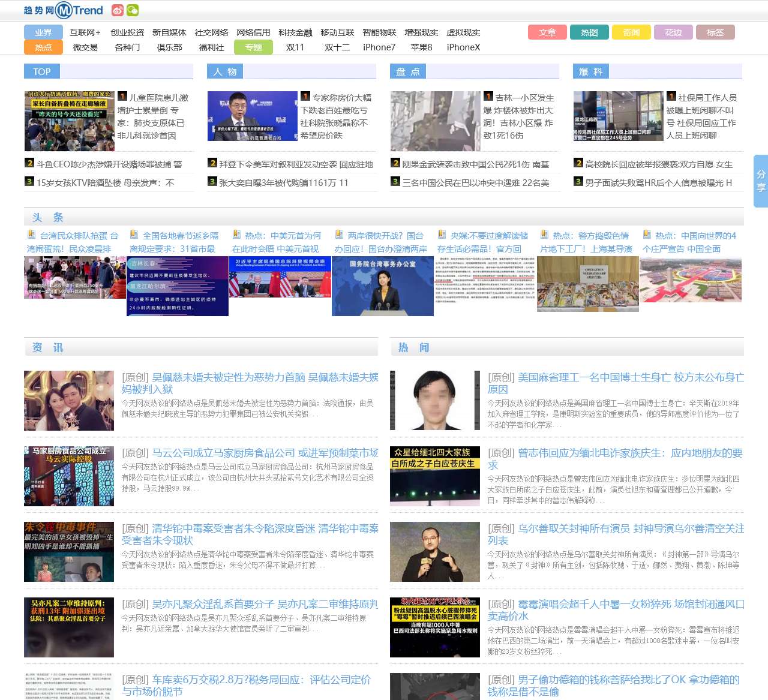
Task: Select the 业界 category button
Action: coord(43,32)
